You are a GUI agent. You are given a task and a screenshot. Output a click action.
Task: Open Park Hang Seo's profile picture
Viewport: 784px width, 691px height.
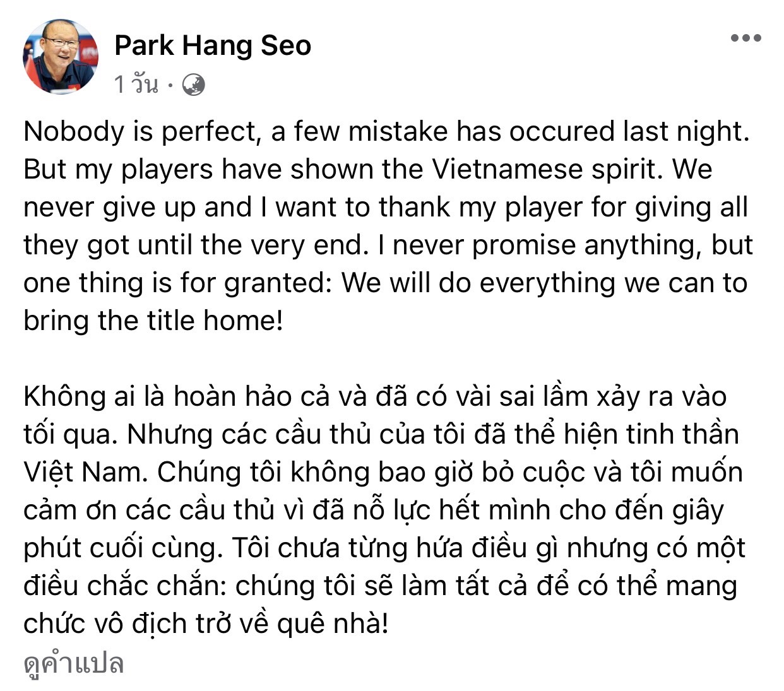point(61,56)
